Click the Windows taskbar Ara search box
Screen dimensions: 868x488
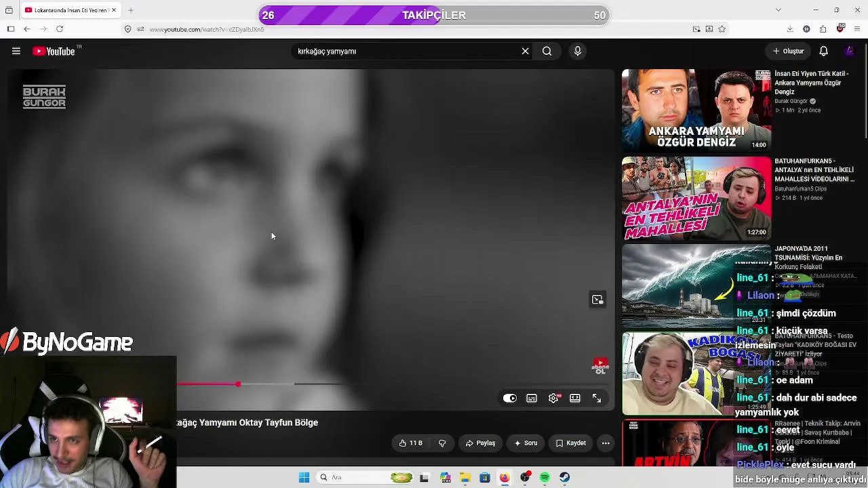click(366, 478)
